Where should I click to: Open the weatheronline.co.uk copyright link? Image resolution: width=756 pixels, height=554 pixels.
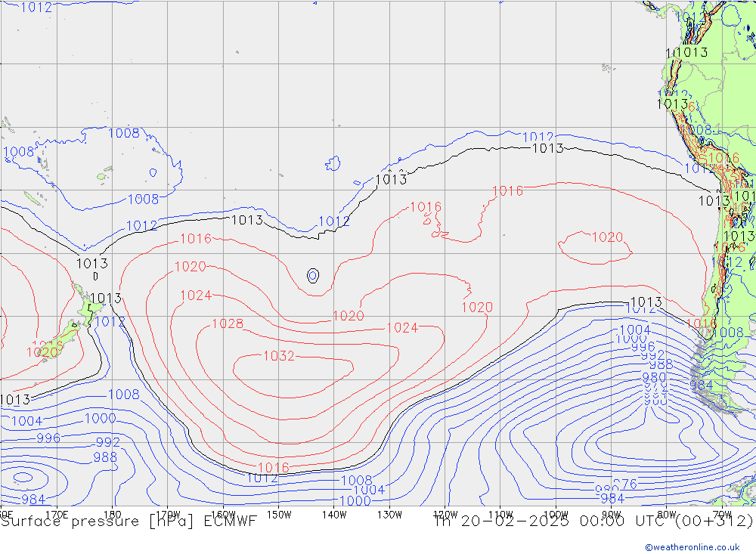pyautogui.click(x=692, y=547)
